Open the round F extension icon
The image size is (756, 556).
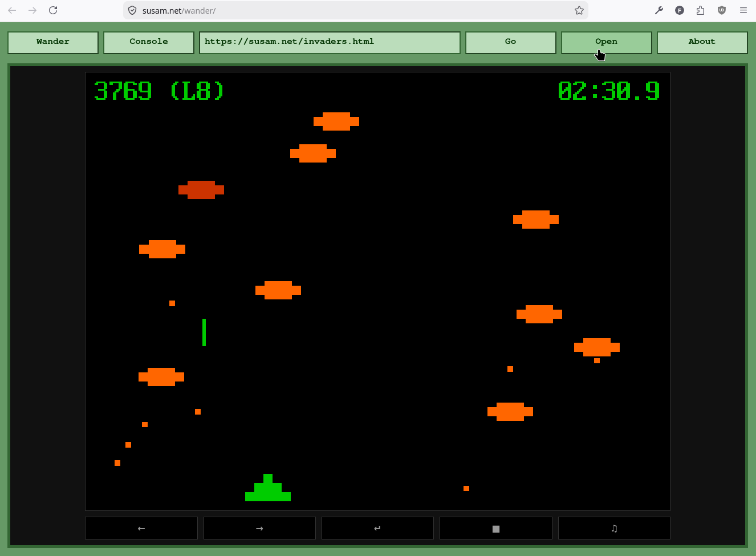(680, 10)
